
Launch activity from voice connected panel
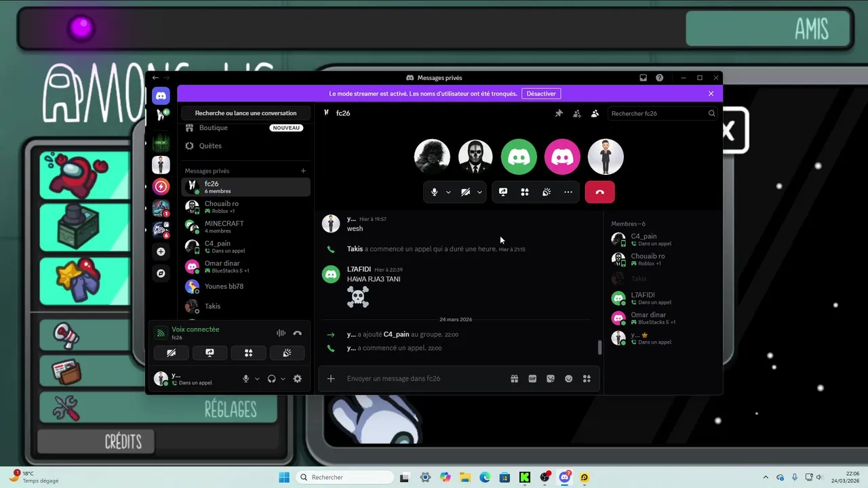(x=249, y=352)
